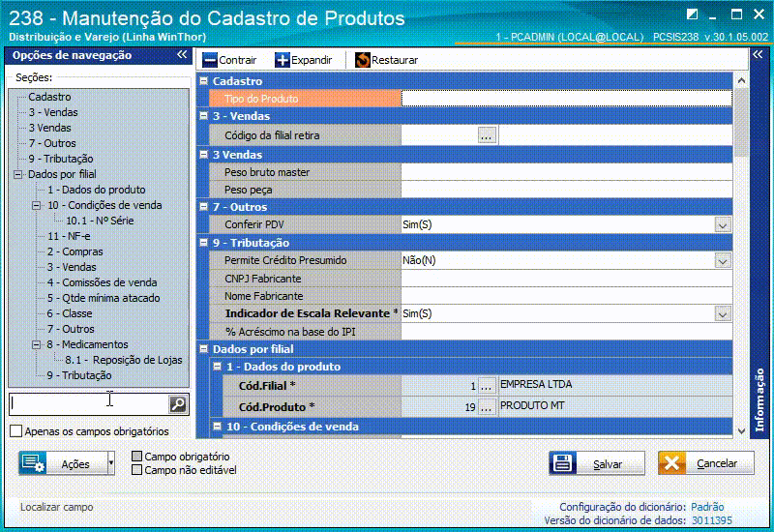This screenshot has width=774, height=532.
Task: Select 4 - Comissões de venda tree item
Action: 103,282
